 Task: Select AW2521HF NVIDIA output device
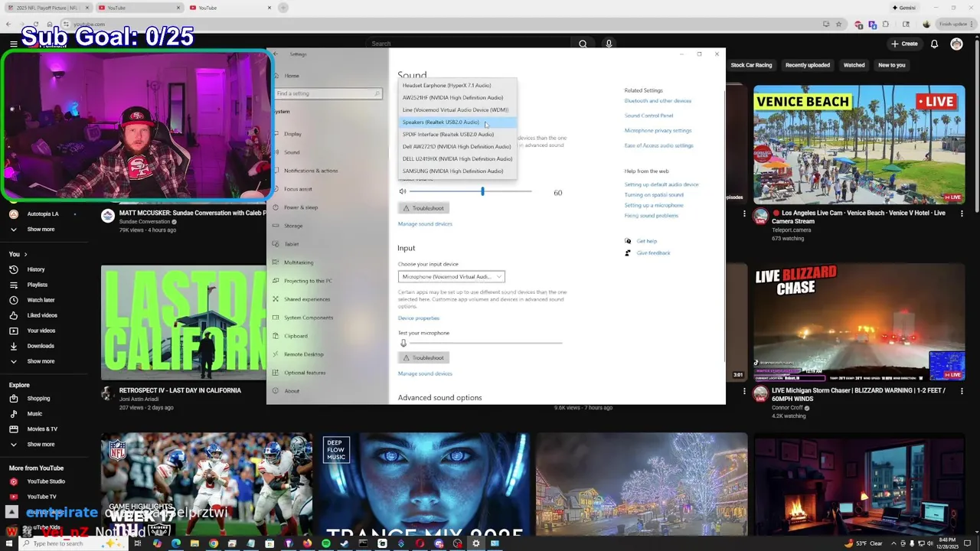point(457,97)
